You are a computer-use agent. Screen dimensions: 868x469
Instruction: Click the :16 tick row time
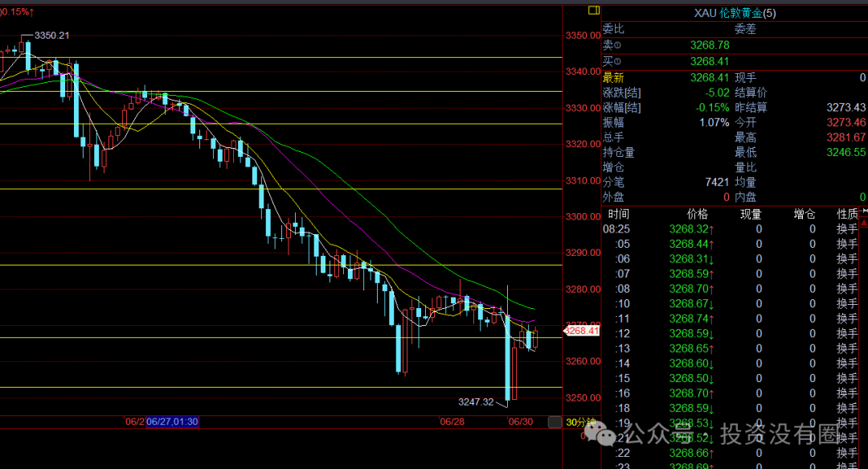pos(623,393)
